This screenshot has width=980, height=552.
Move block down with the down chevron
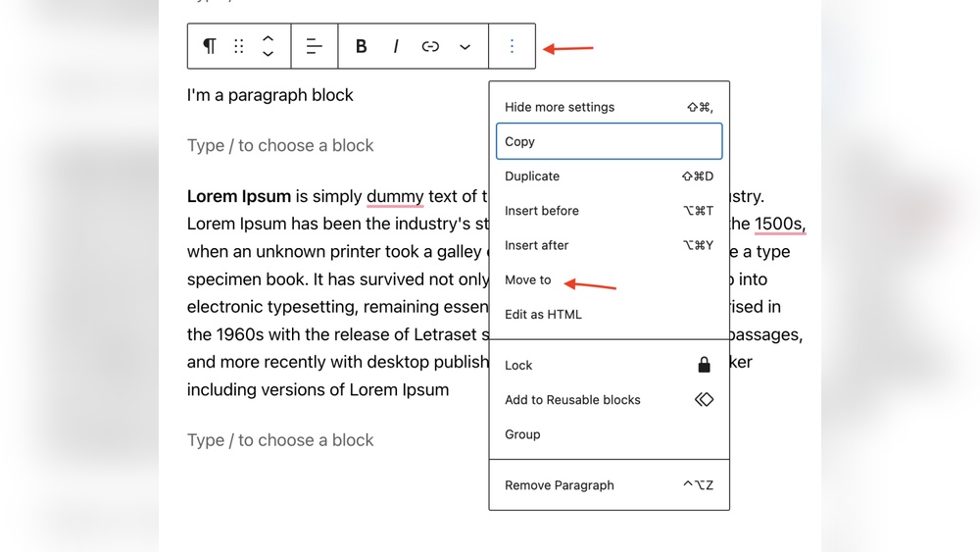(x=269, y=54)
